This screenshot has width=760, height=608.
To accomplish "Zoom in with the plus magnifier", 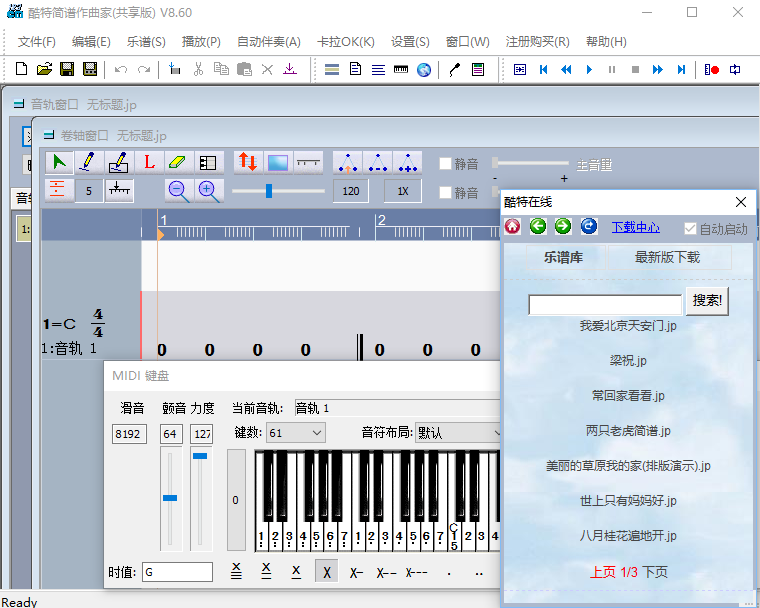I will [x=208, y=191].
